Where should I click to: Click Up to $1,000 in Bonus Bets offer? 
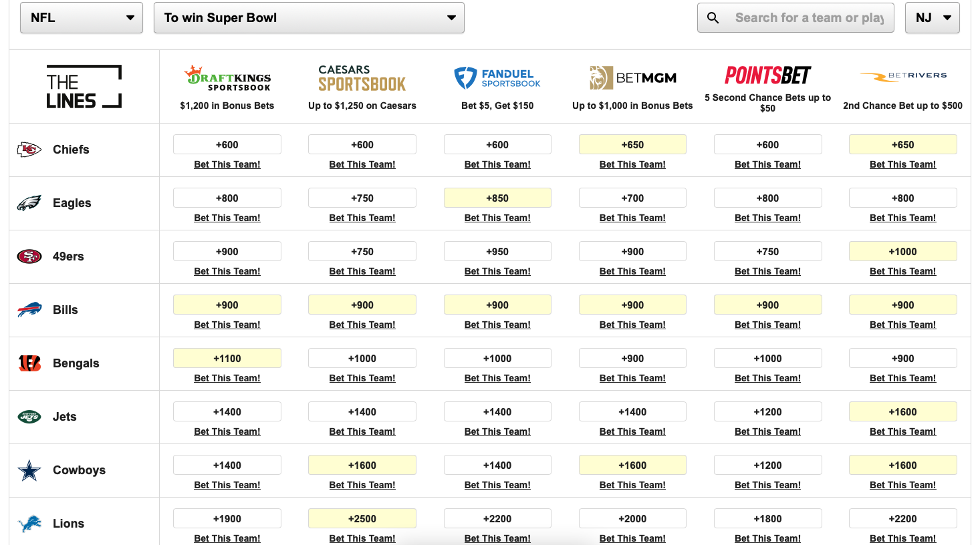[x=632, y=106]
